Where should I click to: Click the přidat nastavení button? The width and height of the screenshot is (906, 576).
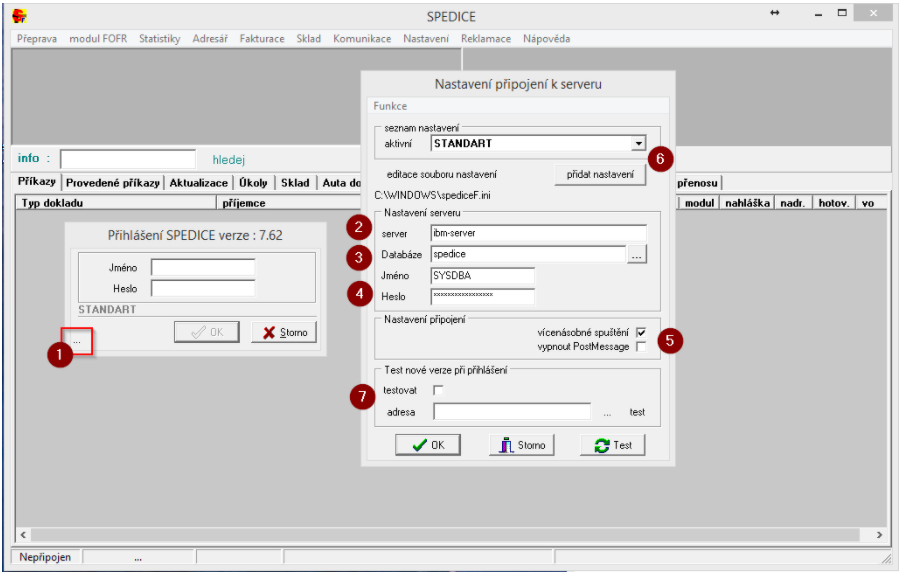click(600, 175)
